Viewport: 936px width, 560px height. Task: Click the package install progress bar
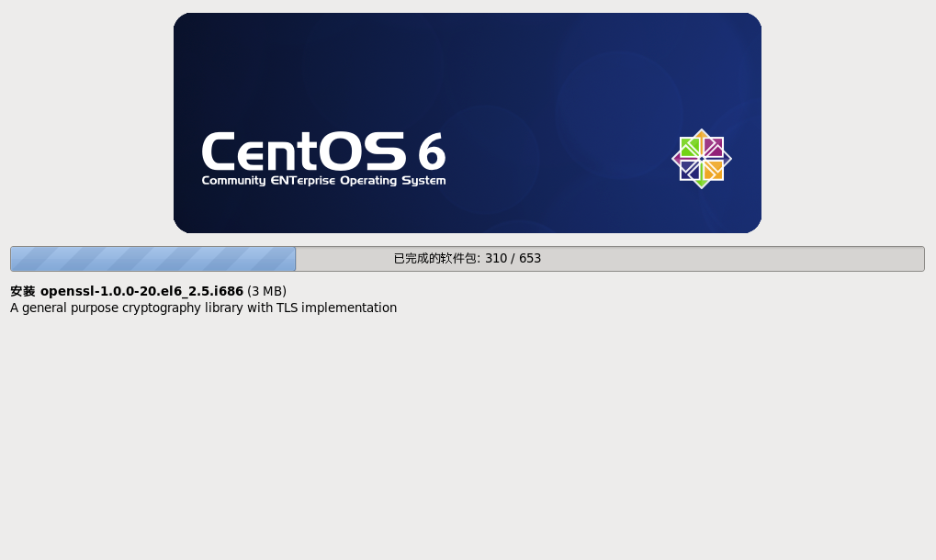click(x=468, y=259)
